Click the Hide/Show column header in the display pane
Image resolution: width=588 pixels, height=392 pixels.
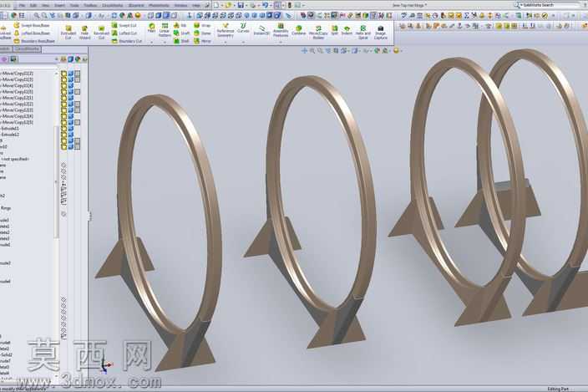[63, 59]
